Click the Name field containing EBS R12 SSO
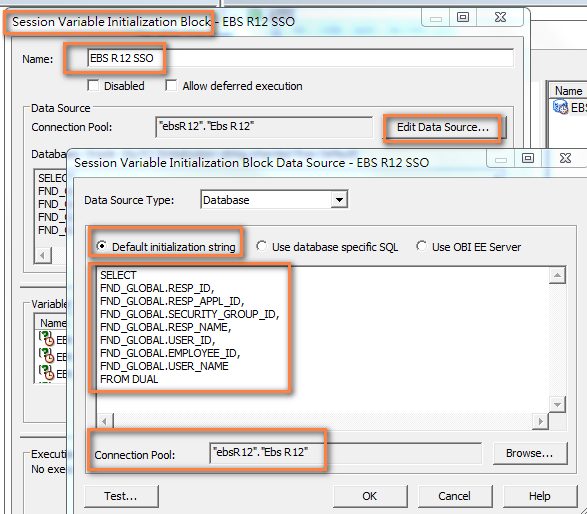Image resolution: width=587 pixels, height=514 pixels. coord(301,58)
